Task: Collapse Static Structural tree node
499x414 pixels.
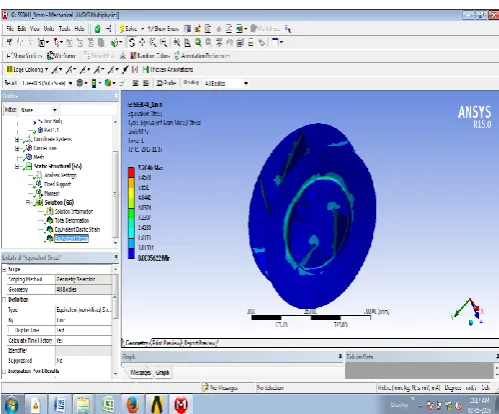Action: click(17, 166)
